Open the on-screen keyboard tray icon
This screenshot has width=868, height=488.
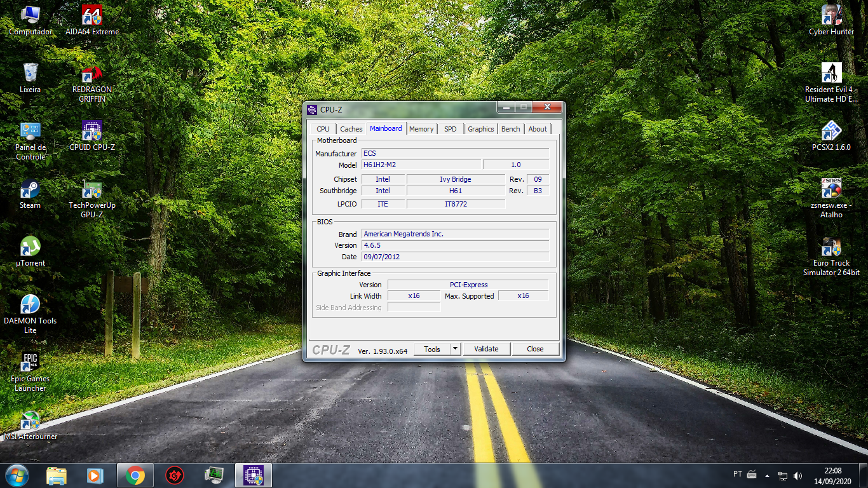(752, 475)
